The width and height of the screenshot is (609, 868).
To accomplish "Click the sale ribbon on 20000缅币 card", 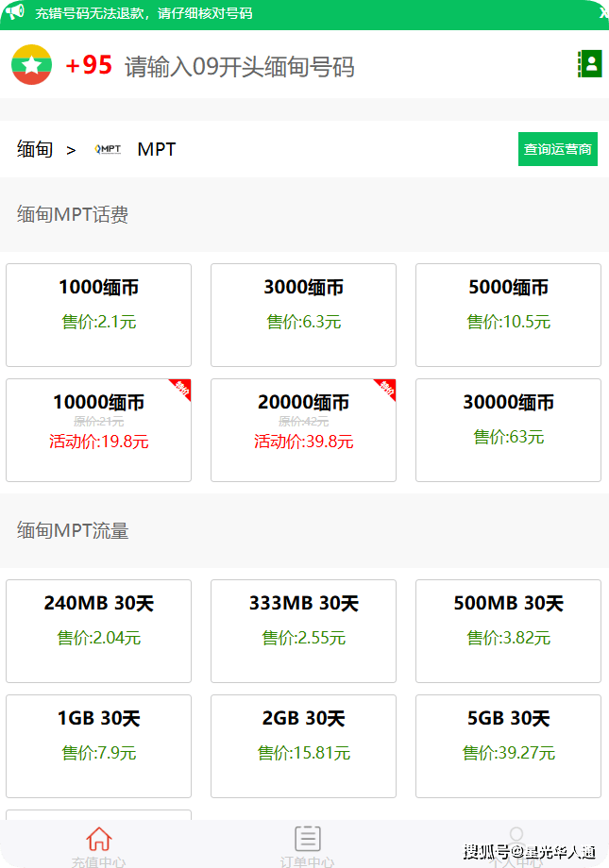I will (387, 388).
